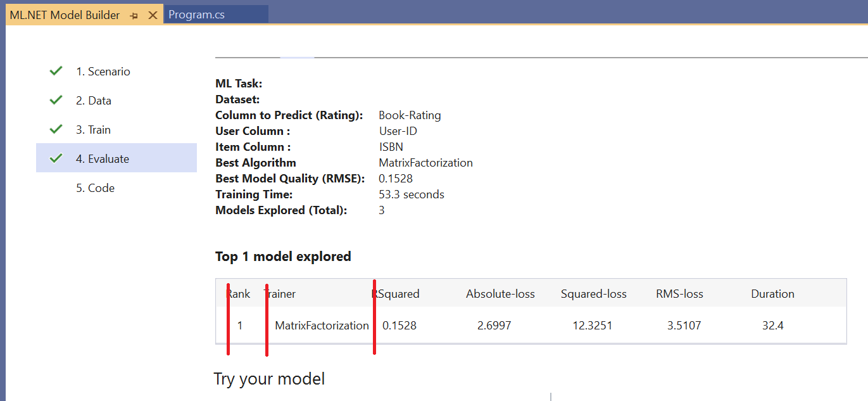Image resolution: width=868 pixels, height=401 pixels.
Task: Close the ML.NET Model Builder tab
Action: point(152,13)
